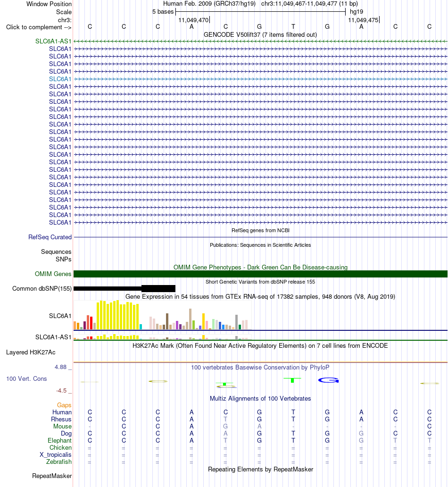Click the RefSeq Curated track label
This screenshot has width=448, height=487.
pos(50,237)
